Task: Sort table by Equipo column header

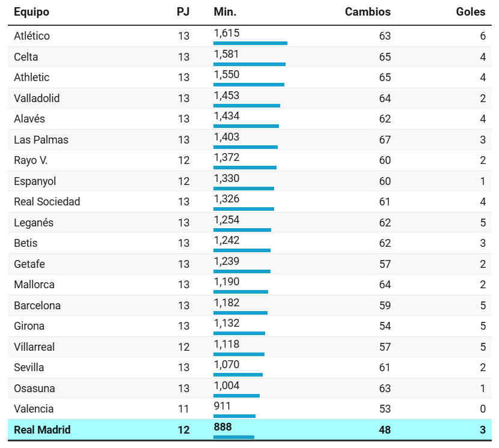Action: click(x=31, y=12)
